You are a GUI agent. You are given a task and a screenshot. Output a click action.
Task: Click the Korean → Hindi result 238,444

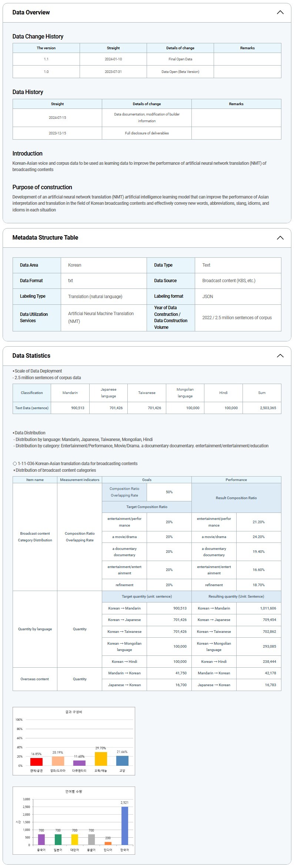[269, 661]
